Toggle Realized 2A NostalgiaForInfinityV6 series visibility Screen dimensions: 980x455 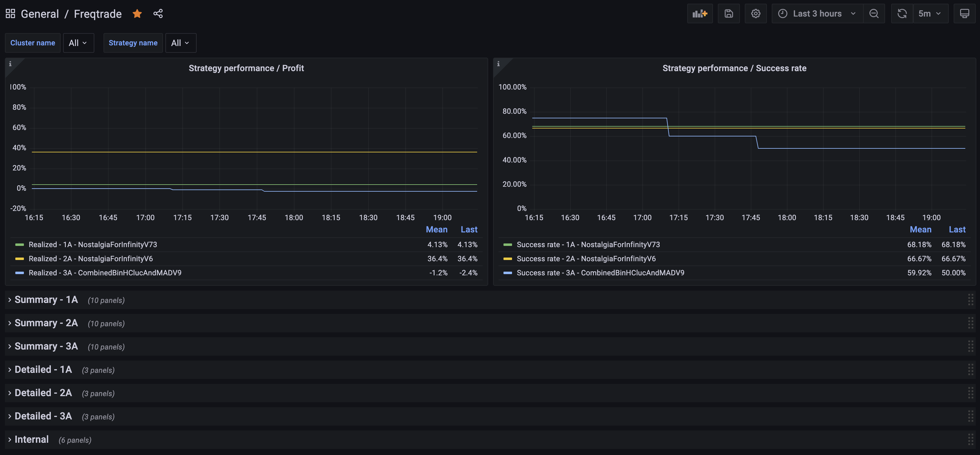coord(91,258)
